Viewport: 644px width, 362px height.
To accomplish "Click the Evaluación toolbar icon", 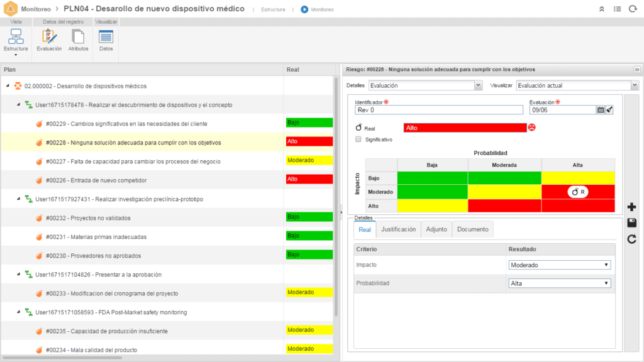I will [49, 40].
